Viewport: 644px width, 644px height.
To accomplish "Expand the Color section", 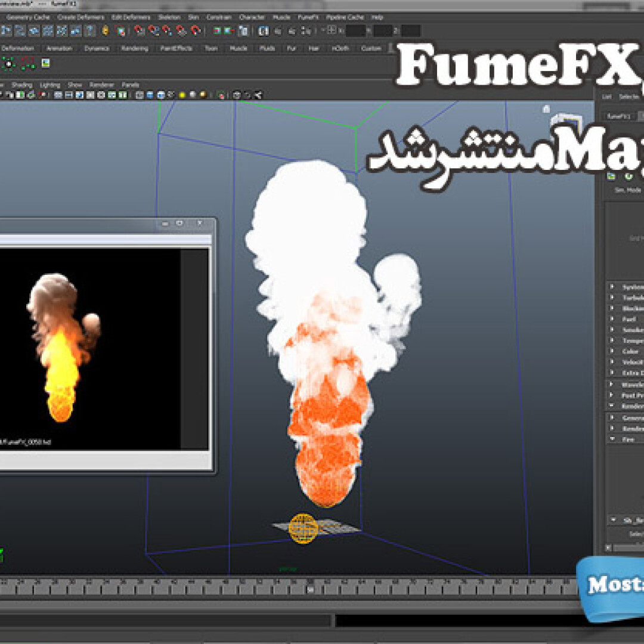I will coord(612,351).
